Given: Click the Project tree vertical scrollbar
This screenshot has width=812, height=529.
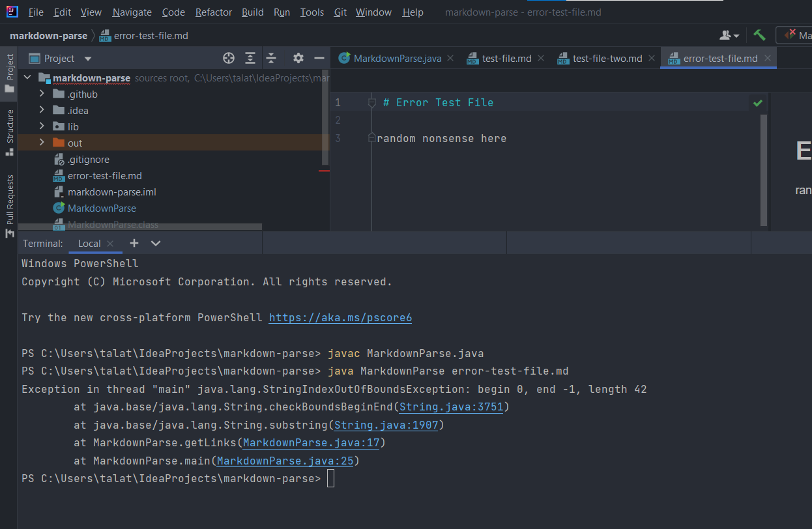Looking at the screenshot, I should (325, 117).
